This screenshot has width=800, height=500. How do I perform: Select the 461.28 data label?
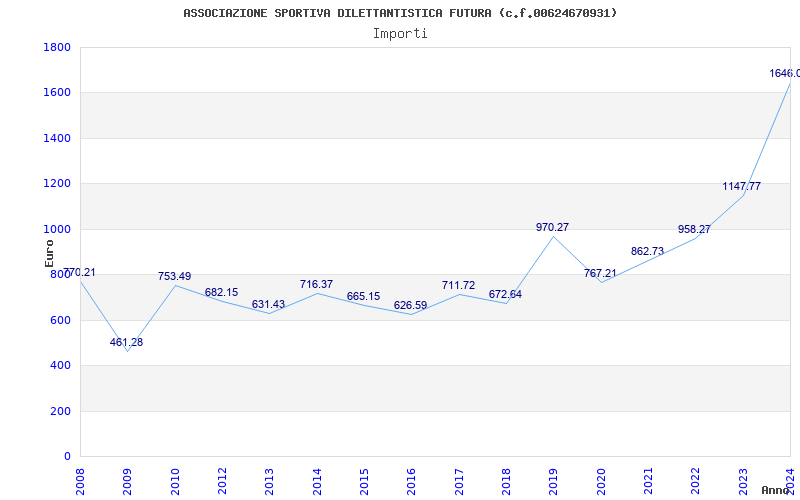[x=127, y=342]
